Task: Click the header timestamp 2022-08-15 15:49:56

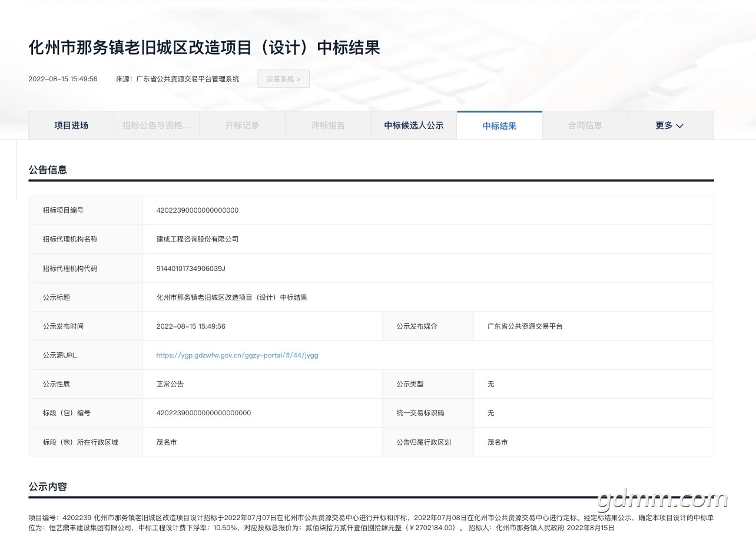Action: pos(63,79)
